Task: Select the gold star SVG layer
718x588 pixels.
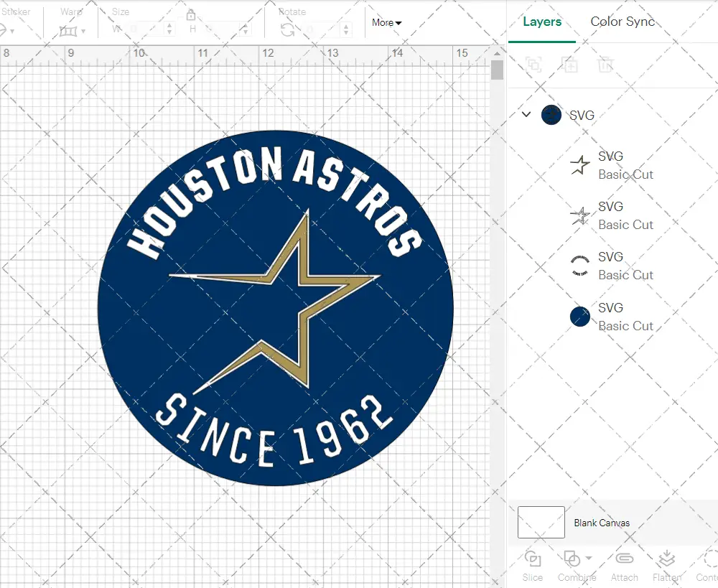Action: (612, 165)
